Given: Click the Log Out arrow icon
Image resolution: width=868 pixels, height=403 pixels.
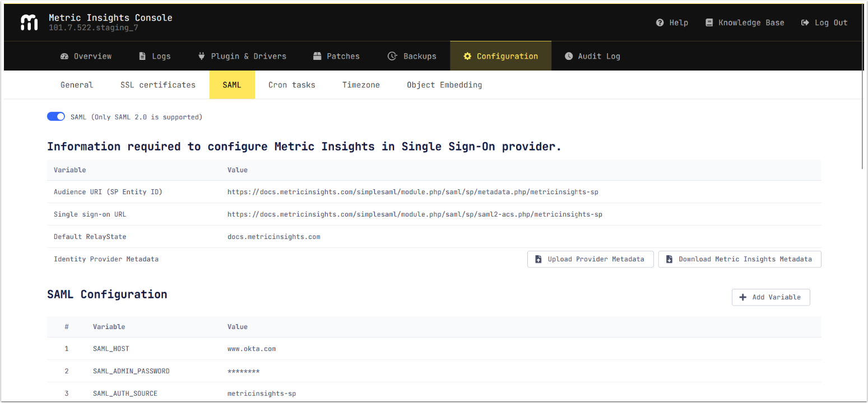Looking at the screenshot, I should point(805,23).
